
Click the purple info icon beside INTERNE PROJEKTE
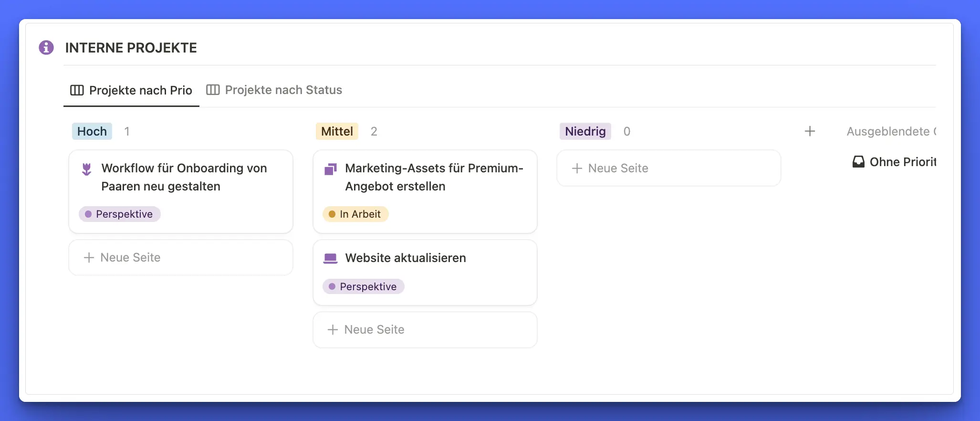46,48
